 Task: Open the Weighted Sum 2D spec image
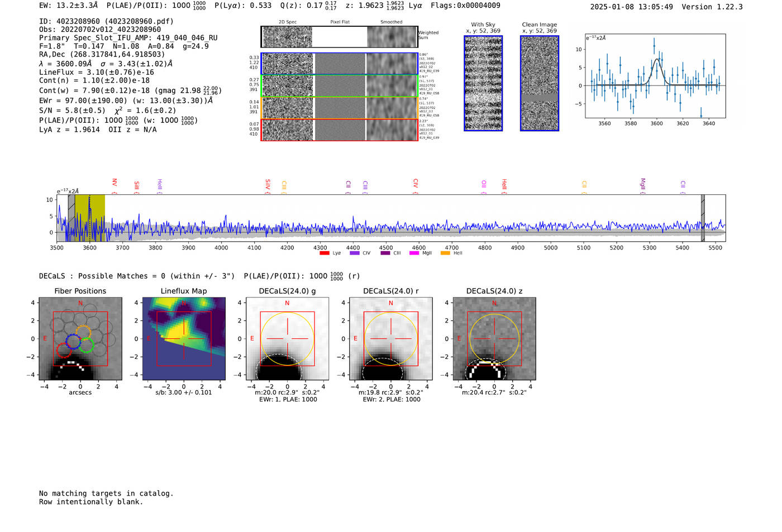[x=288, y=37]
